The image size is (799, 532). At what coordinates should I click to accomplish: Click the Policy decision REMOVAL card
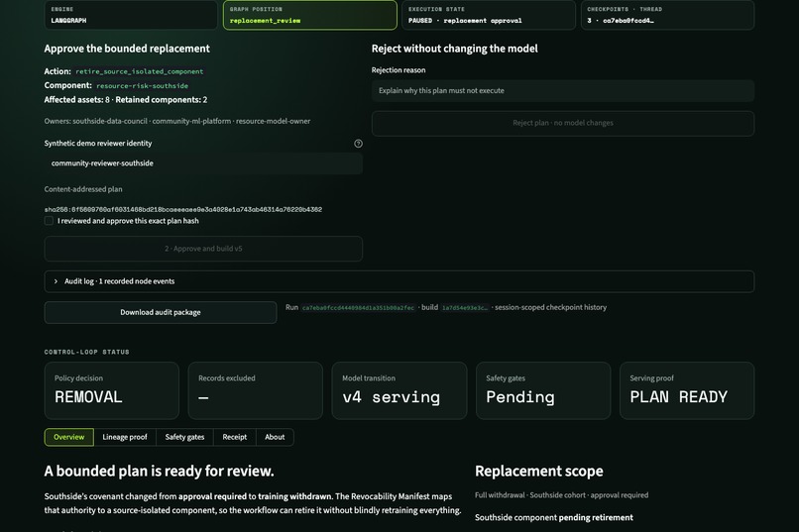[112, 390]
